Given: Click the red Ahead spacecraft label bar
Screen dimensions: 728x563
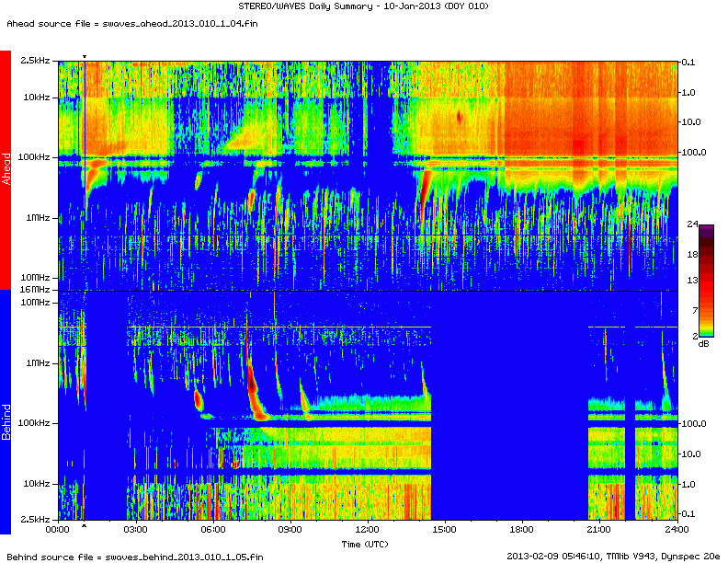Looking at the screenshot, I should [x=6, y=169].
